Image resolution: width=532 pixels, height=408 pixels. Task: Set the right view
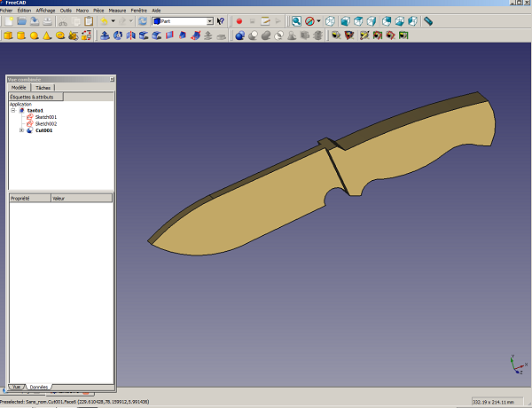(372, 21)
